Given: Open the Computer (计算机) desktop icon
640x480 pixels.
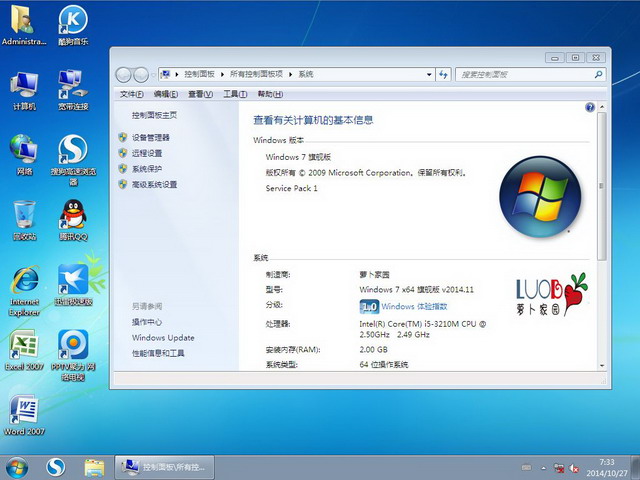Looking at the screenshot, I should [24, 90].
